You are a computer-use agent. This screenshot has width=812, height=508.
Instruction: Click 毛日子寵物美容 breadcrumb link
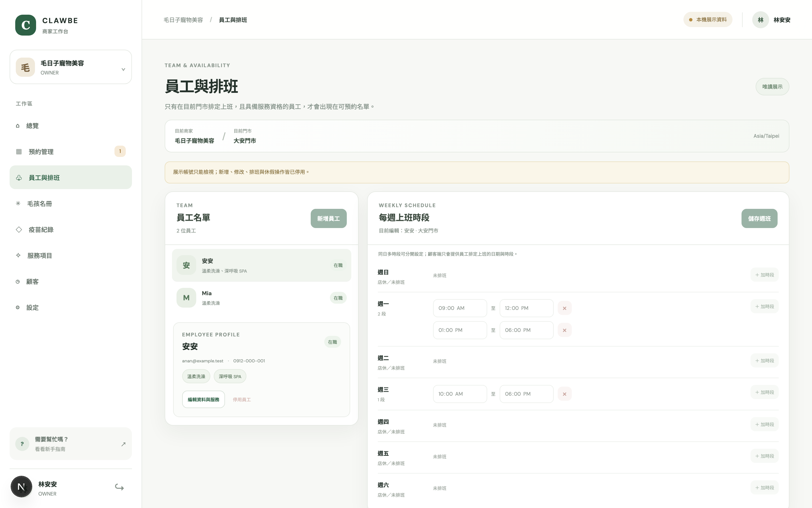183,20
